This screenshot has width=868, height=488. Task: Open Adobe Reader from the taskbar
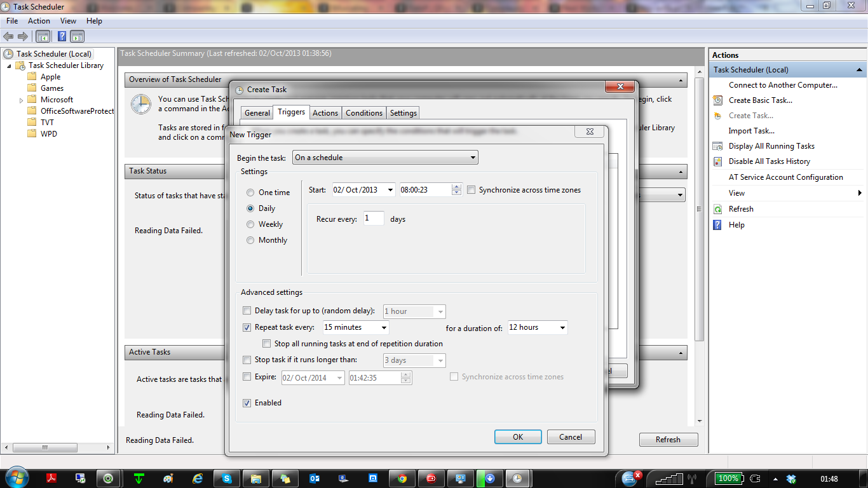pyautogui.click(x=51, y=478)
